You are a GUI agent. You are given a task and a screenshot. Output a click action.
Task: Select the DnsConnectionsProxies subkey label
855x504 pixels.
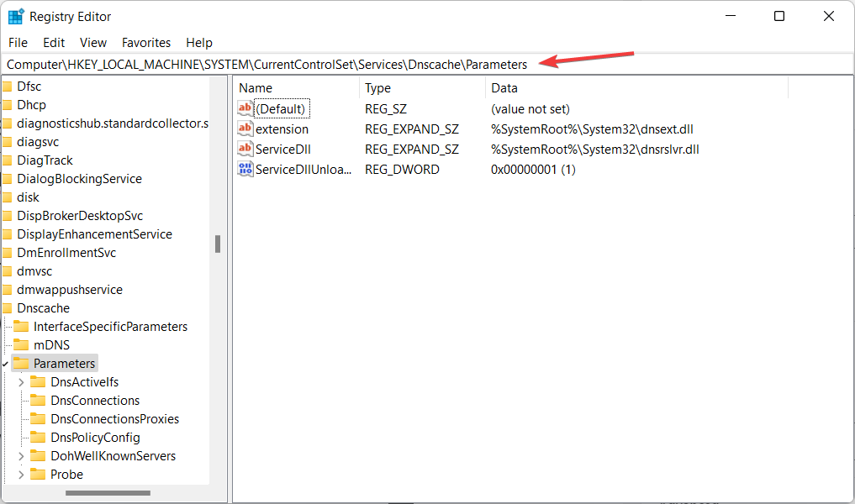tap(114, 419)
